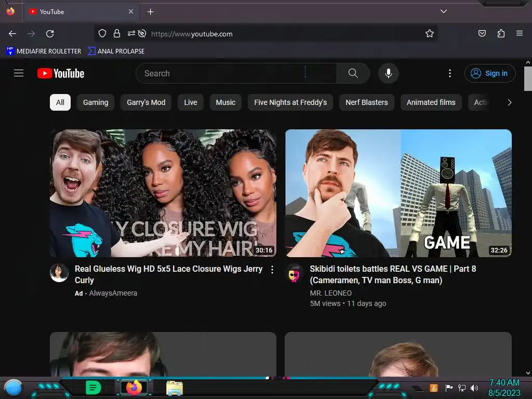Click the orange Java tray icon
The height and width of the screenshot is (399, 532).
[434, 388]
